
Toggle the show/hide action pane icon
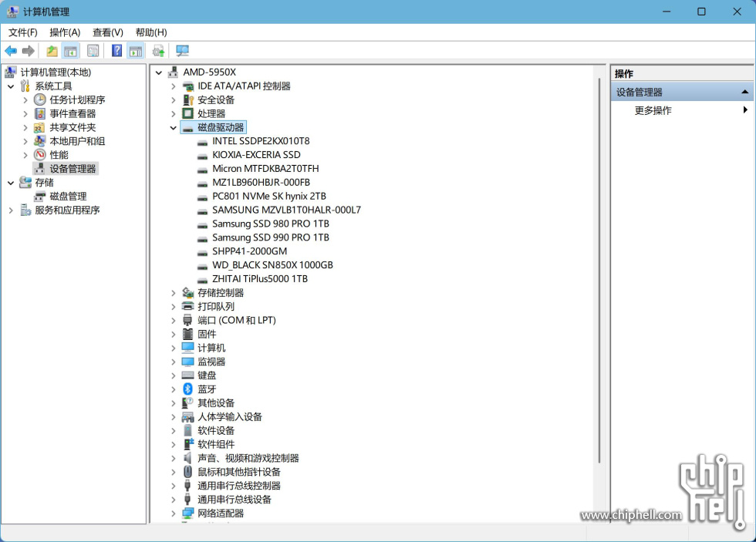click(136, 51)
